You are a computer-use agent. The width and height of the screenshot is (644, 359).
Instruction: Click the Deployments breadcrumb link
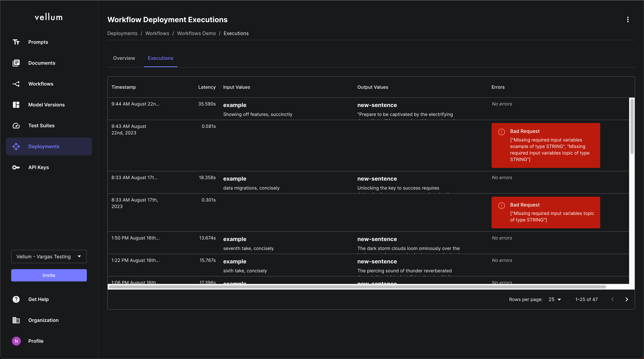click(x=122, y=33)
